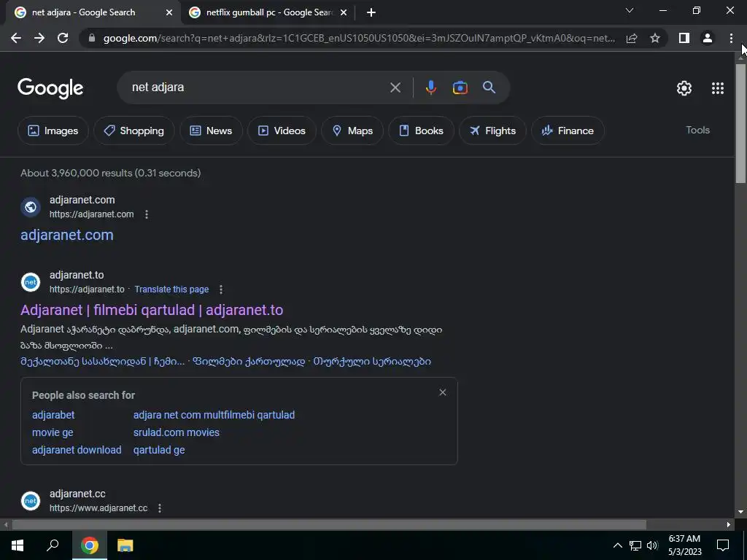Viewport: 747px width, 560px height.
Task: Reload the current page
Action: pos(63,38)
